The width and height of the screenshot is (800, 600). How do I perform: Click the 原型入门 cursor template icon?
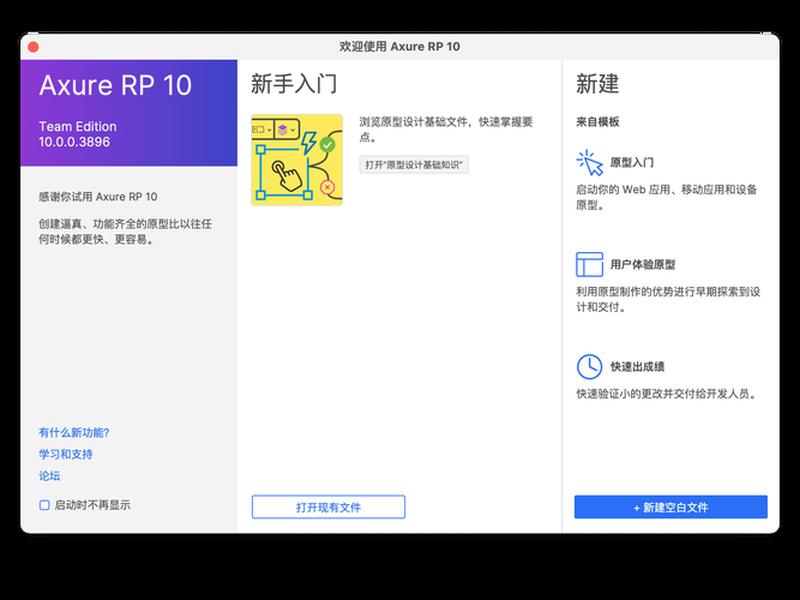tap(590, 163)
